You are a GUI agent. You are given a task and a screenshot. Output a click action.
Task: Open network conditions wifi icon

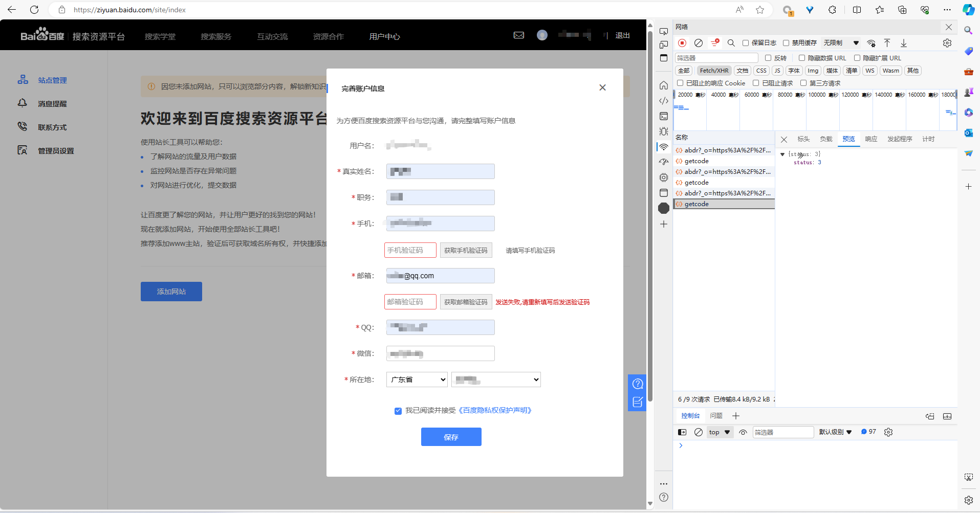tap(871, 43)
